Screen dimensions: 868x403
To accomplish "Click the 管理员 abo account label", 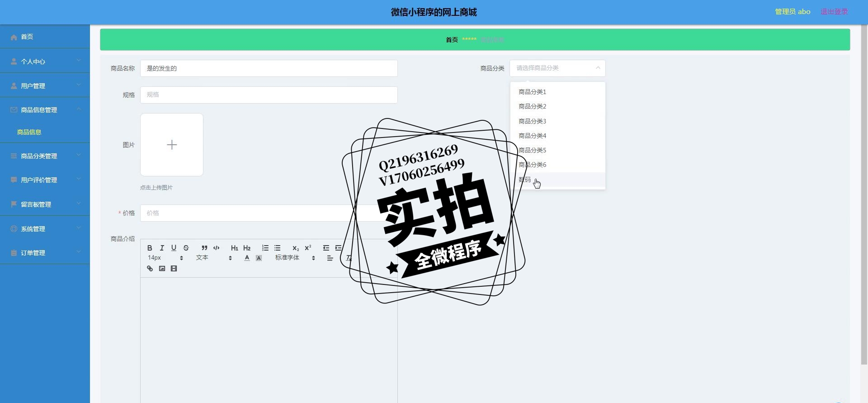I will click(793, 12).
